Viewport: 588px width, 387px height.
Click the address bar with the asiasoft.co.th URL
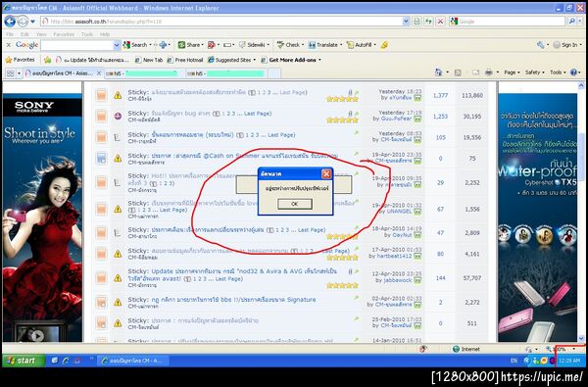(x=221, y=22)
